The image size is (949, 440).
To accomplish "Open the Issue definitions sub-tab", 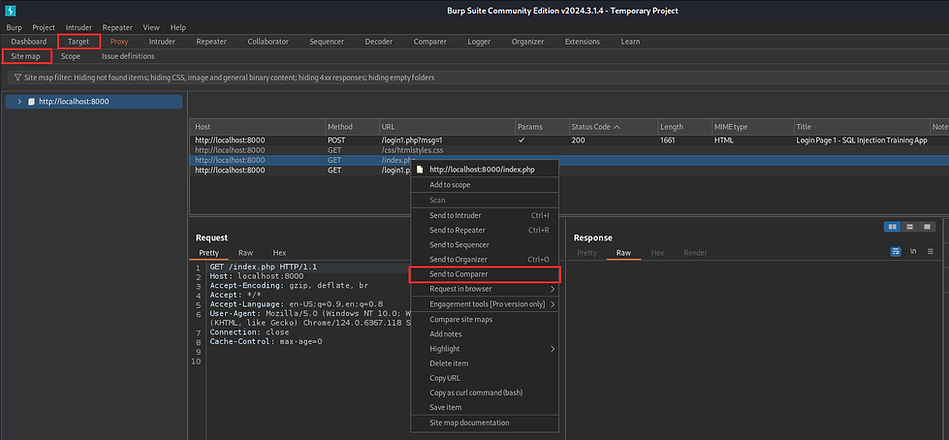I will pos(128,56).
